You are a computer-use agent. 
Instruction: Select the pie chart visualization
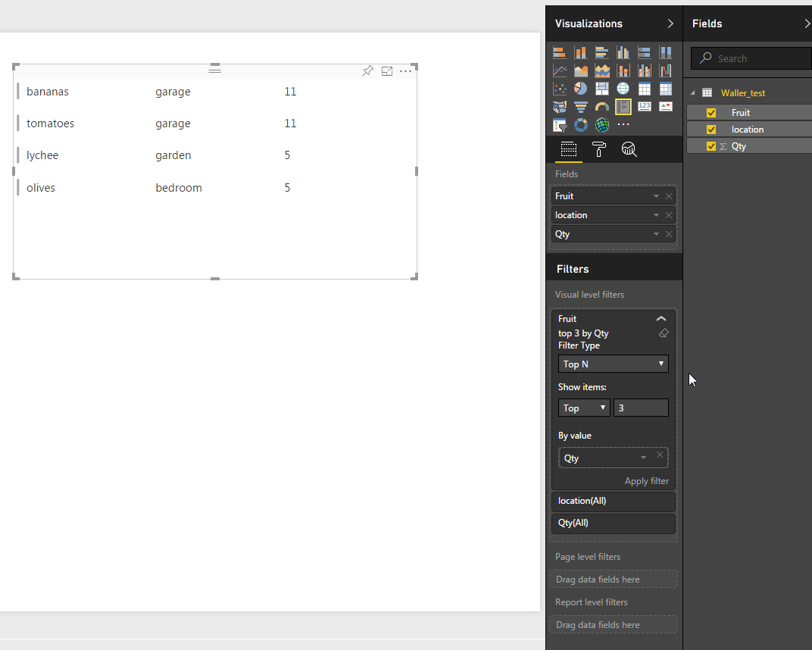pyautogui.click(x=581, y=89)
